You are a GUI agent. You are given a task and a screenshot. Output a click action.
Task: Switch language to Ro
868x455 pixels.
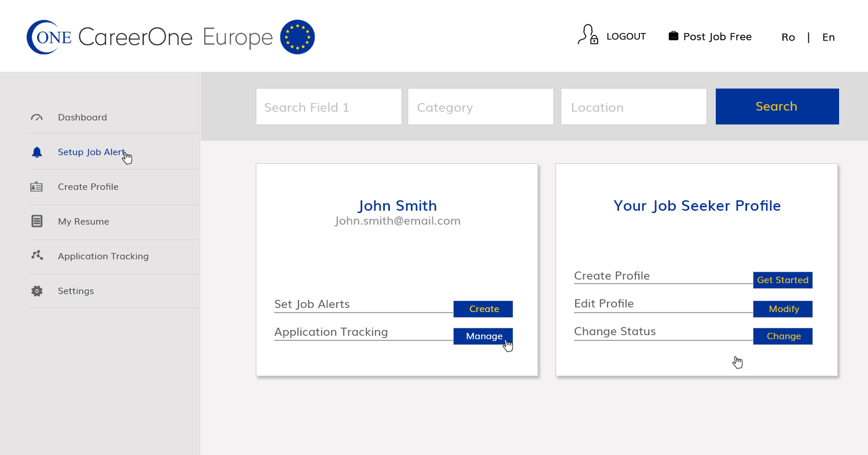[788, 37]
